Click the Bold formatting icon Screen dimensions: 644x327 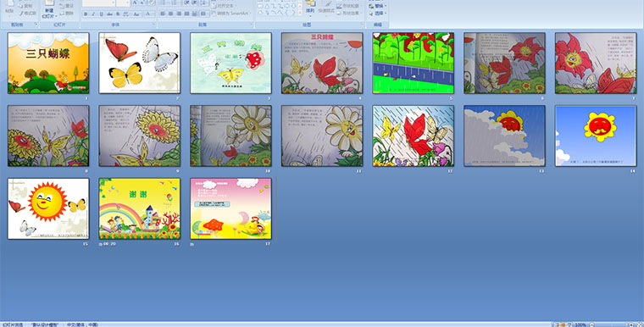click(x=86, y=14)
